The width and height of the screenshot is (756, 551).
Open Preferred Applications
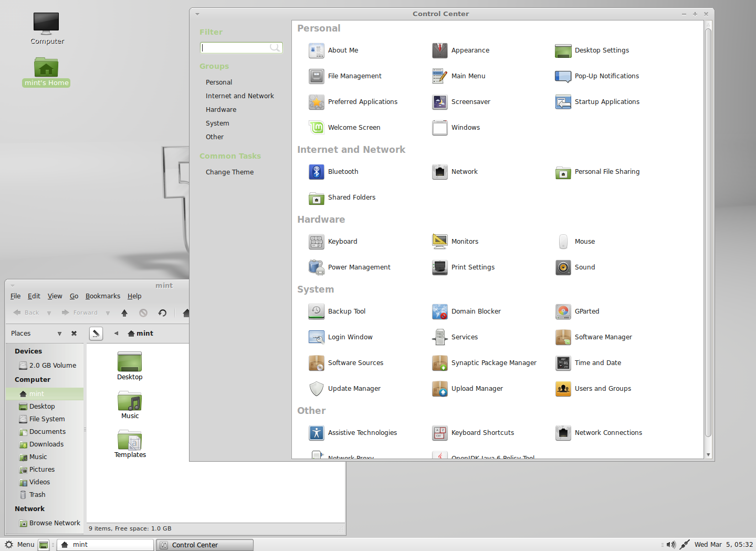coord(353,102)
